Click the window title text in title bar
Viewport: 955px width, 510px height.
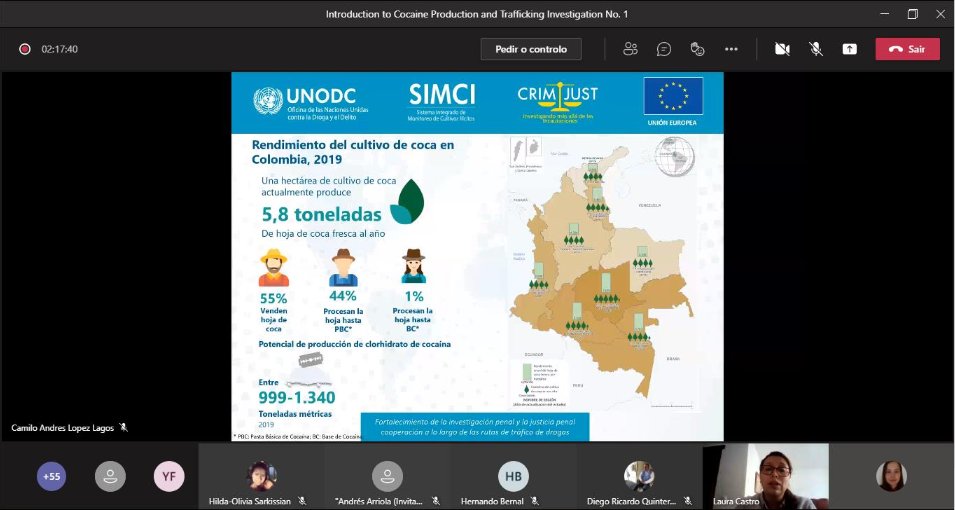click(x=477, y=14)
